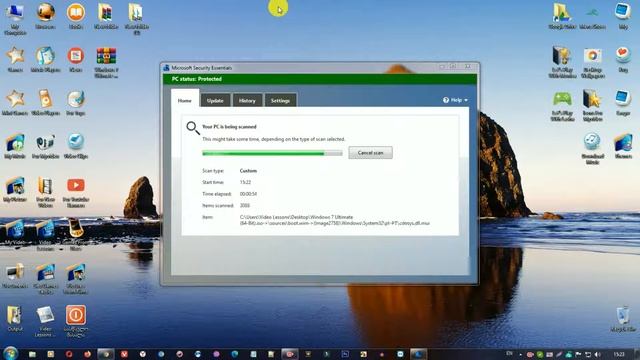Click the Time elapsed value
The width and height of the screenshot is (640, 360).
[248, 194]
